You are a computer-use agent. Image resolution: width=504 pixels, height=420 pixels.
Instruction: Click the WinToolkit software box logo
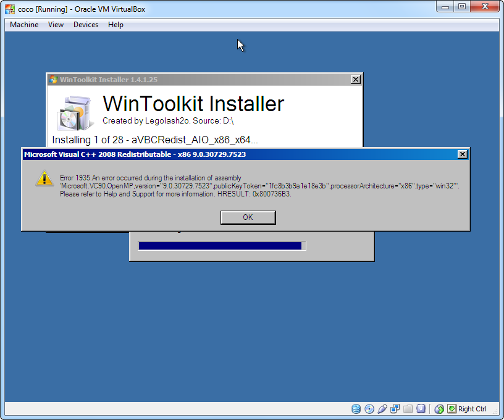coord(75,113)
